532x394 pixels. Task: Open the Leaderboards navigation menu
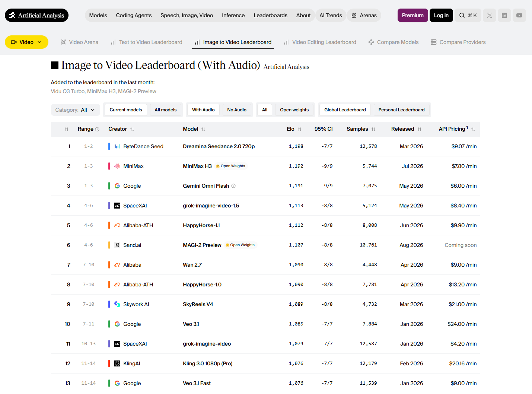pos(270,15)
